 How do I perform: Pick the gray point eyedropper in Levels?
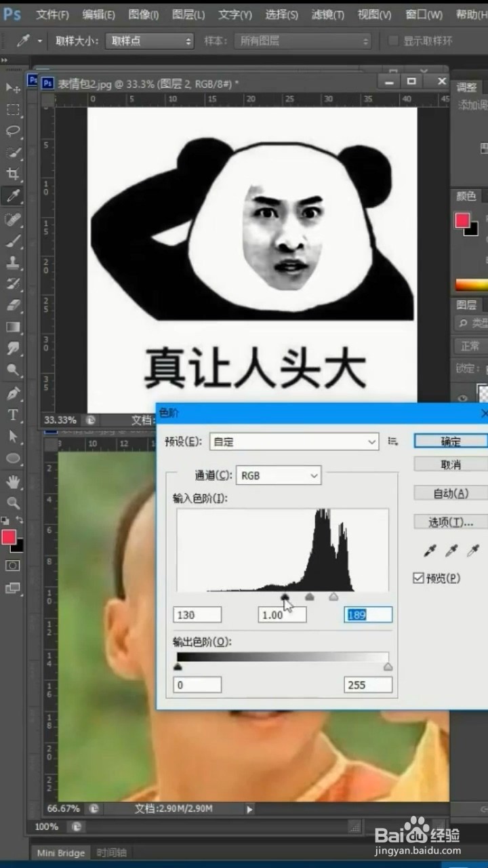click(451, 551)
